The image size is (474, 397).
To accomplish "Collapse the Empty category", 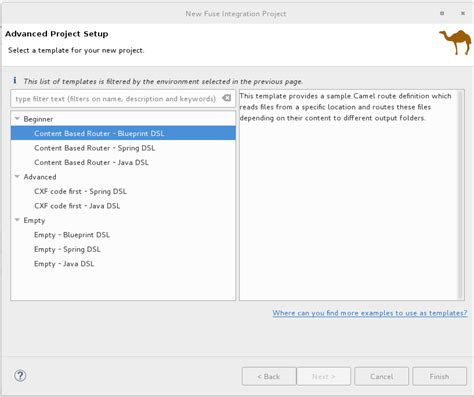I will click(17, 220).
